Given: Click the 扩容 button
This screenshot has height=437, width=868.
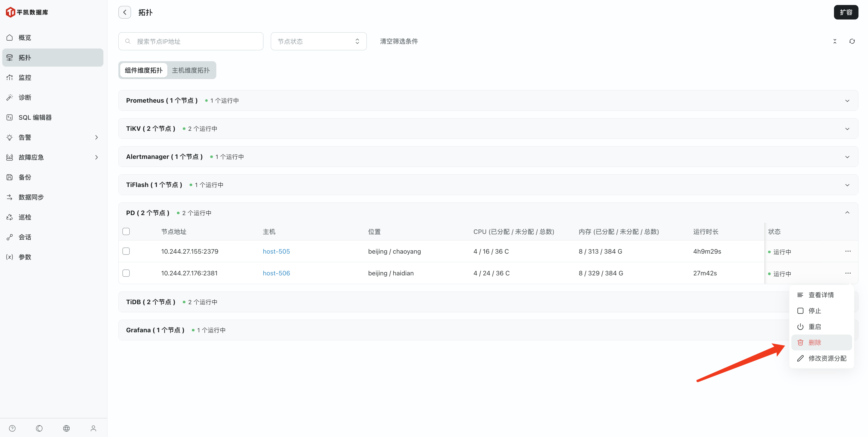Looking at the screenshot, I should (846, 12).
